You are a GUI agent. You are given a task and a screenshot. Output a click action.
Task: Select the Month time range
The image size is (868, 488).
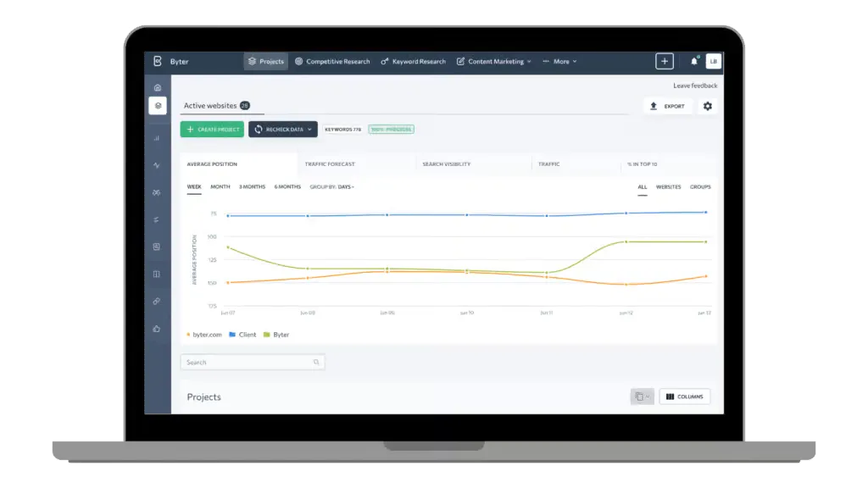pos(220,187)
